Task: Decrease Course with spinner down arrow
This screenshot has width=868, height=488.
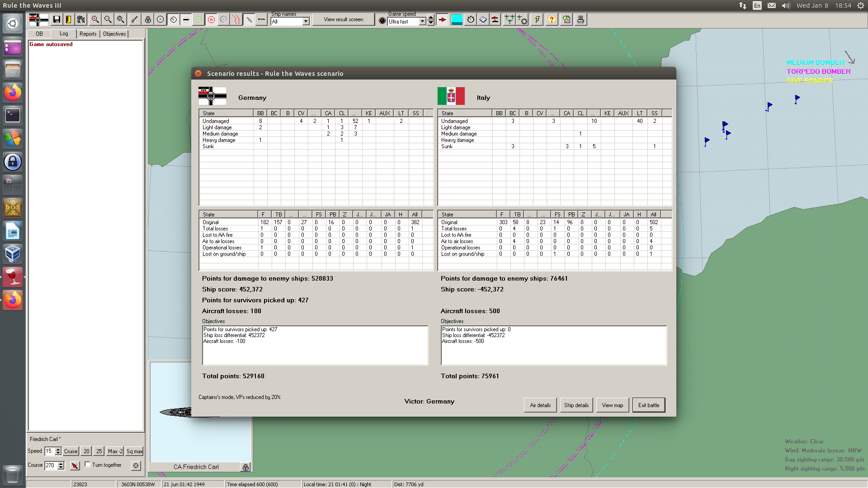Action: pos(61,467)
